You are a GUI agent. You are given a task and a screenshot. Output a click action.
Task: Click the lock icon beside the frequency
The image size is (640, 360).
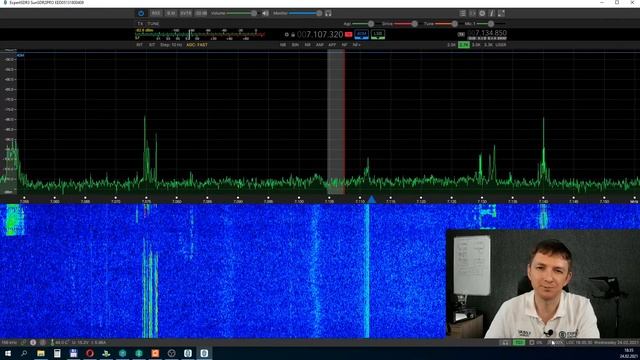click(293, 35)
